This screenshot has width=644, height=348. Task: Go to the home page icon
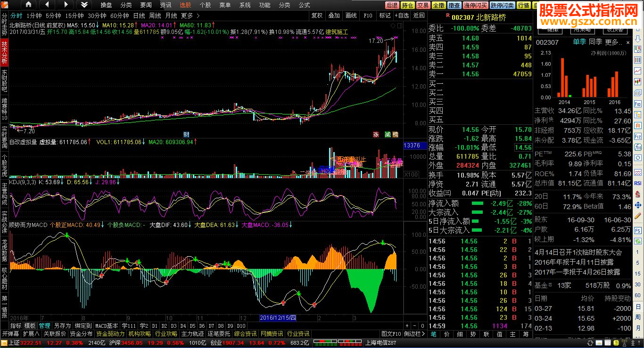(28, 5)
